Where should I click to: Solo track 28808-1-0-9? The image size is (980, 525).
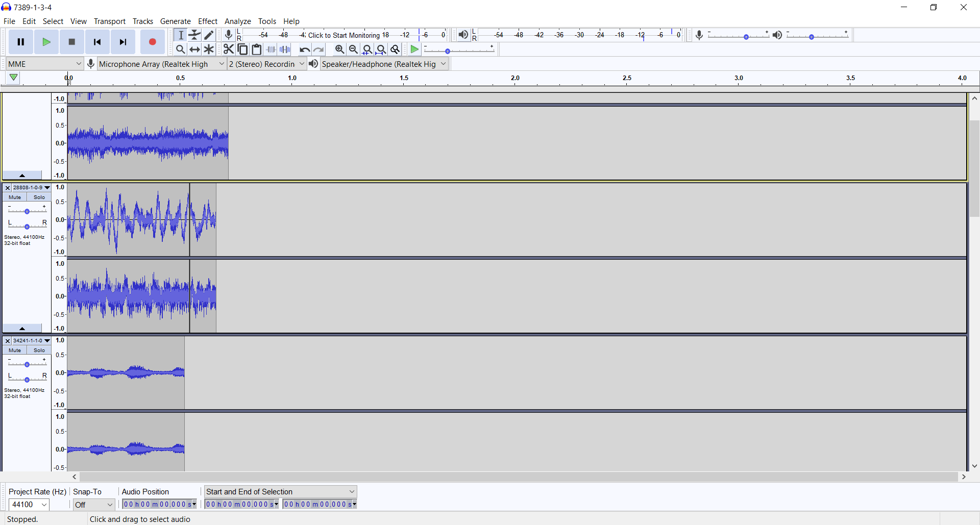pos(39,197)
